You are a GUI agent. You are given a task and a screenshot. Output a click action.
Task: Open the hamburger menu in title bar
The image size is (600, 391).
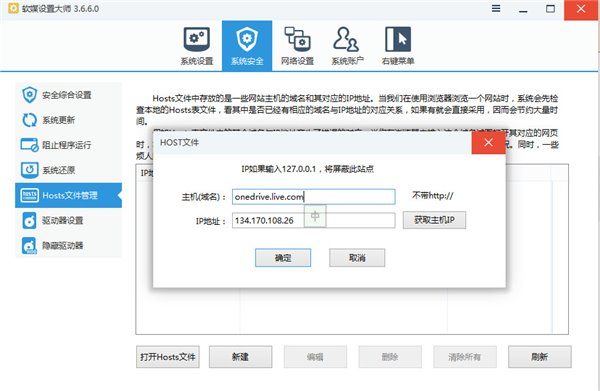pos(496,8)
